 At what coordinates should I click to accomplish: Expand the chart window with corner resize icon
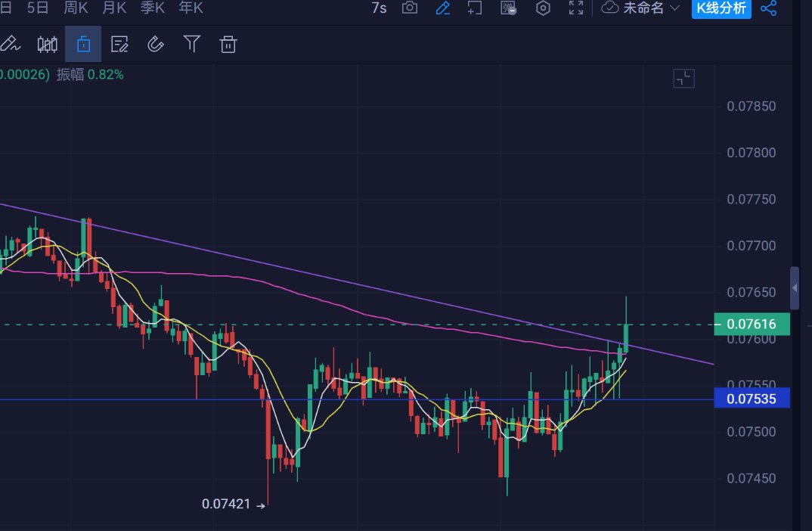tap(683, 78)
